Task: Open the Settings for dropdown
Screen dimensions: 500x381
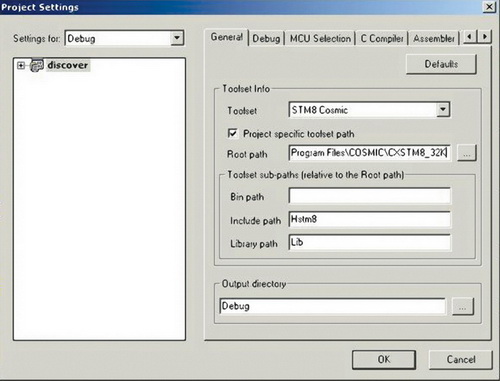Action: point(177,38)
